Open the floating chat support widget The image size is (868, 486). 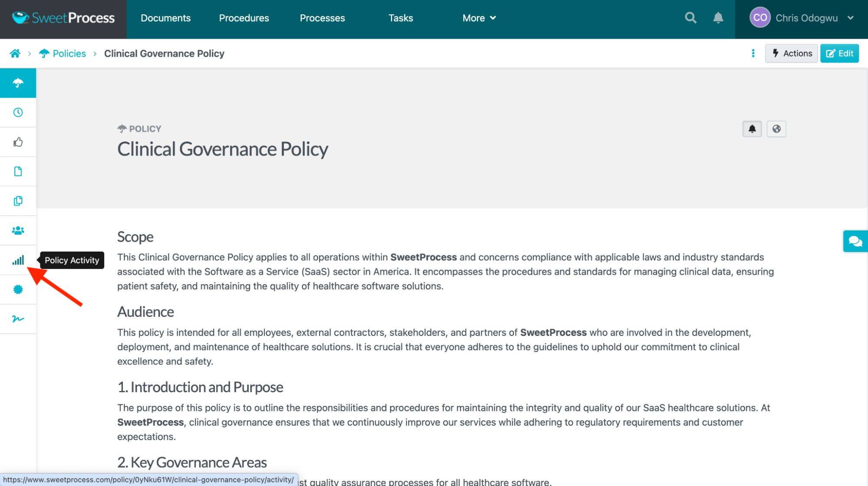(855, 241)
